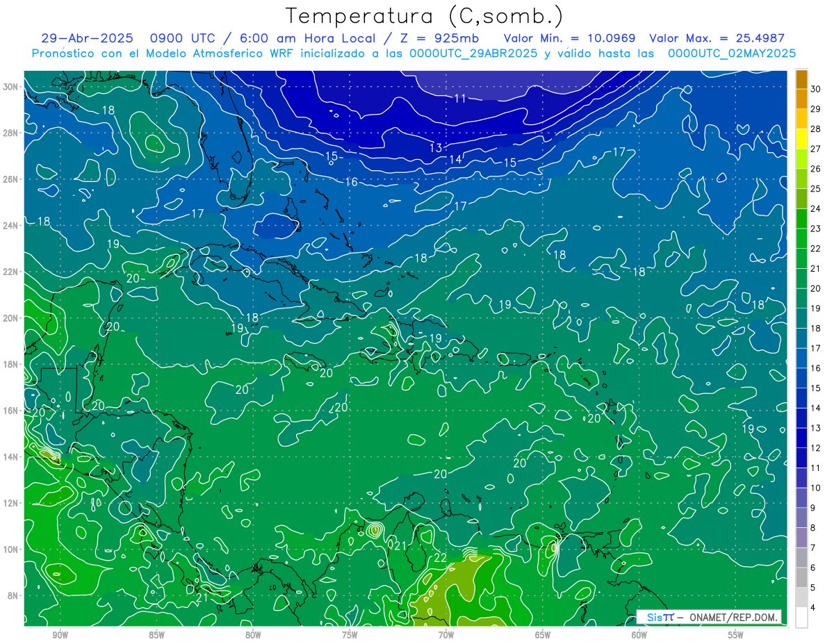Click the brown top swatch of color legend
834x644 pixels.
[801, 79]
